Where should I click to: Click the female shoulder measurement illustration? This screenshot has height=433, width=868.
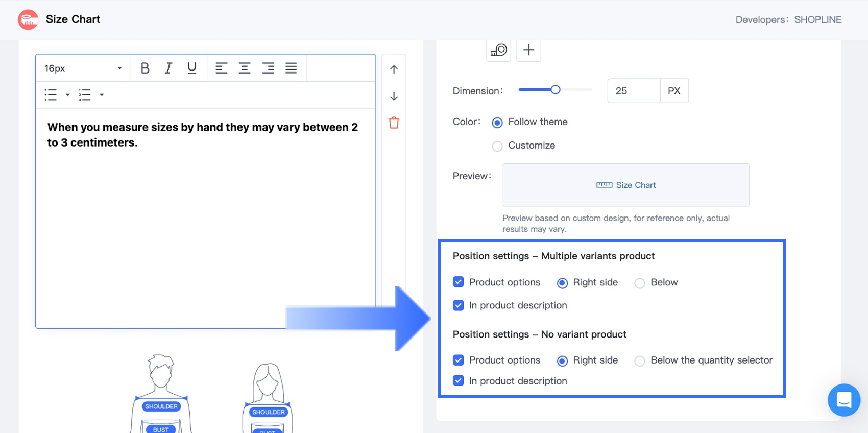pos(268,398)
